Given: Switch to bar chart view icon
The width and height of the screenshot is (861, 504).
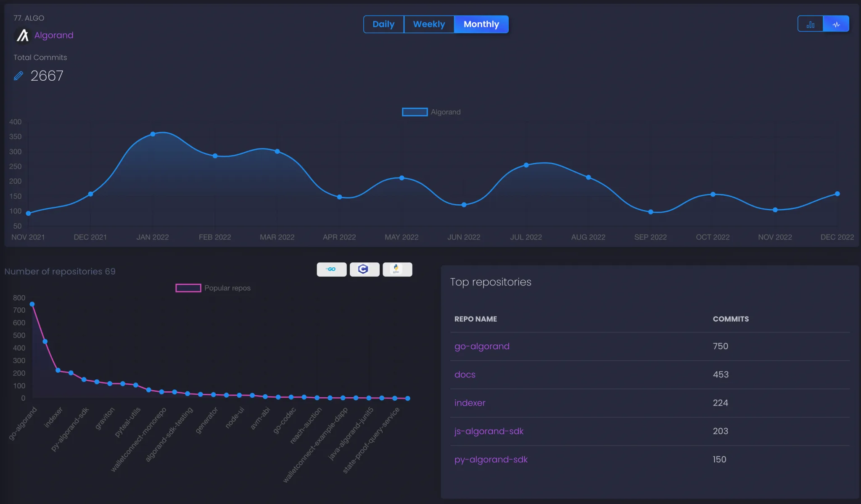Looking at the screenshot, I should pos(810,24).
